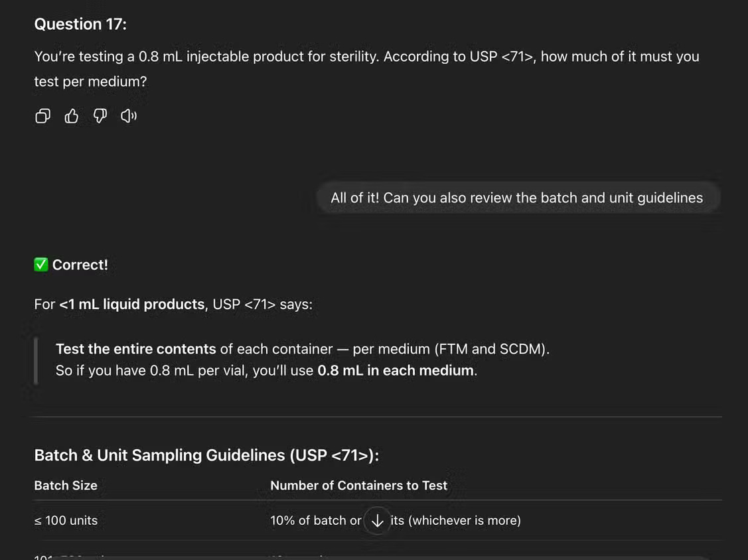Click the 'Batch & Unit Sampling Guidelines' heading
The width and height of the screenshot is (748, 560).
(206, 455)
